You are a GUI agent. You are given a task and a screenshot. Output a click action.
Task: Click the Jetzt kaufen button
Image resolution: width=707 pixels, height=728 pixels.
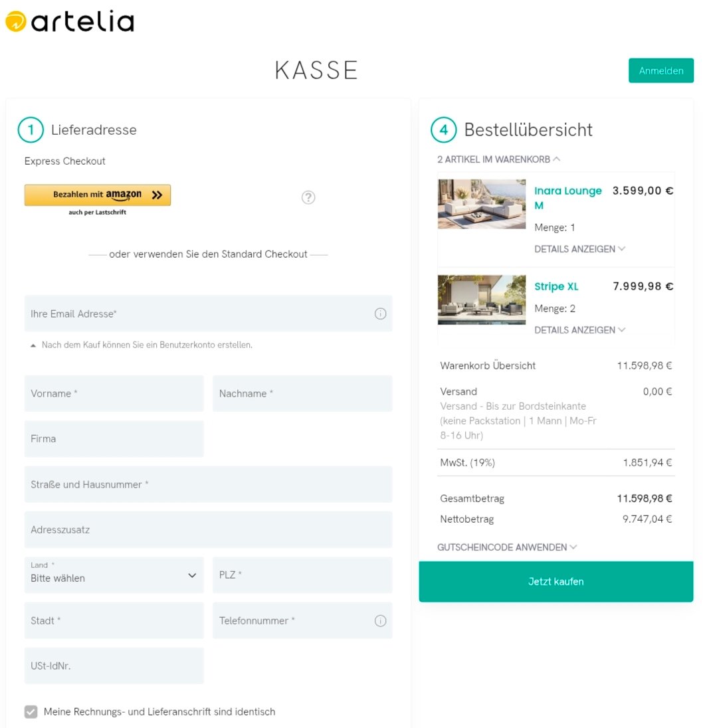pyautogui.click(x=555, y=582)
